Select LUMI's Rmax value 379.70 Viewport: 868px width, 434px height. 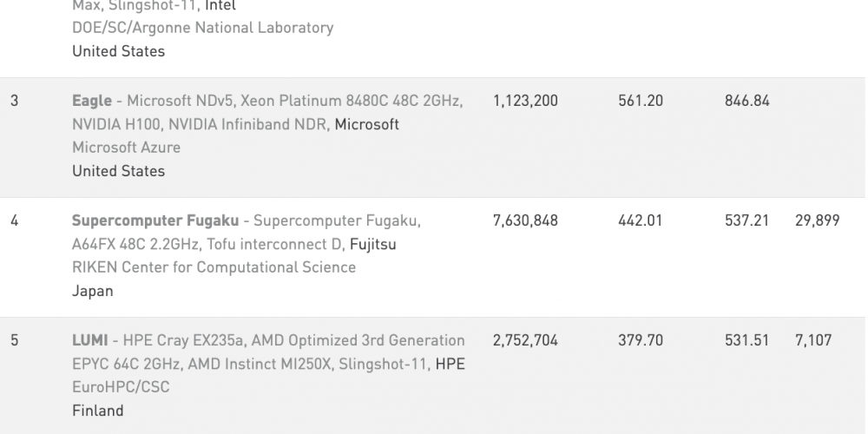point(641,340)
